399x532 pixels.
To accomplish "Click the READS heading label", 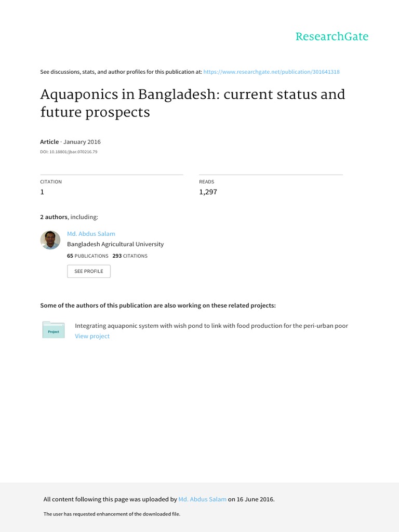I will (x=207, y=182).
